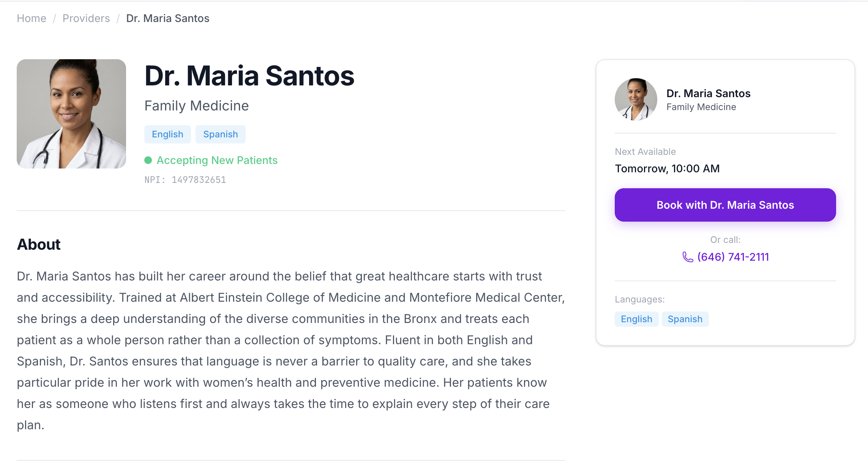Click the doctor's name in the booking card
This screenshot has width=868, height=463.
708,93
